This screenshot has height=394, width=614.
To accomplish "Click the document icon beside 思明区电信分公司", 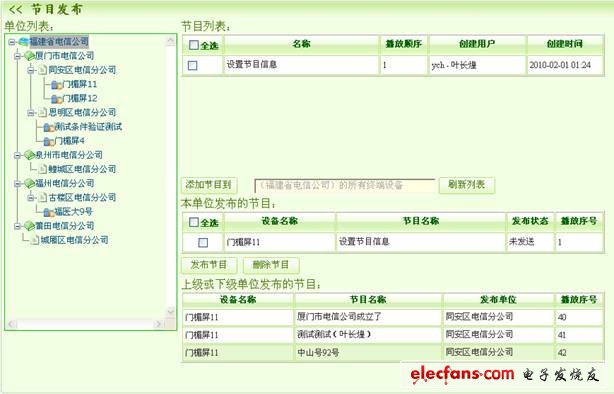I will point(43,113).
